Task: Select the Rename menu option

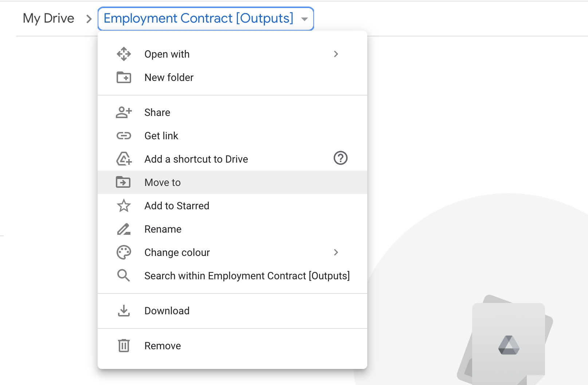Action: click(163, 229)
